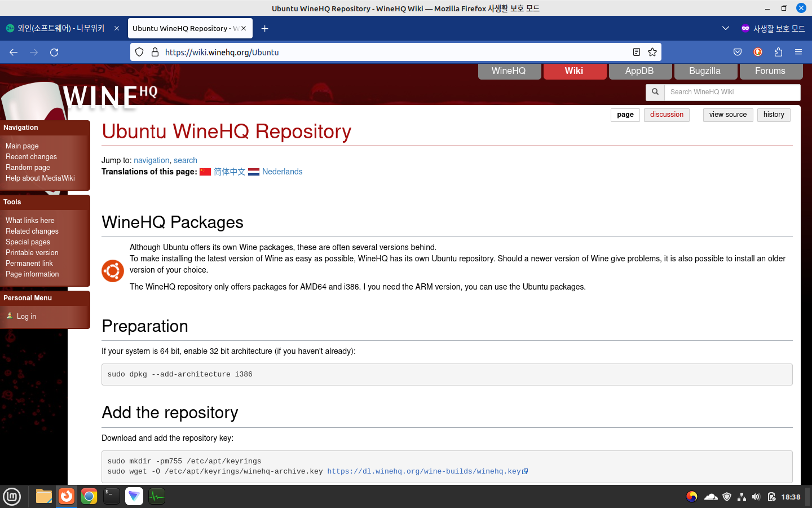Open a new tab with plus button
Image resolution: width=812 pixels, height=508 pixels.
click(264, 28)
